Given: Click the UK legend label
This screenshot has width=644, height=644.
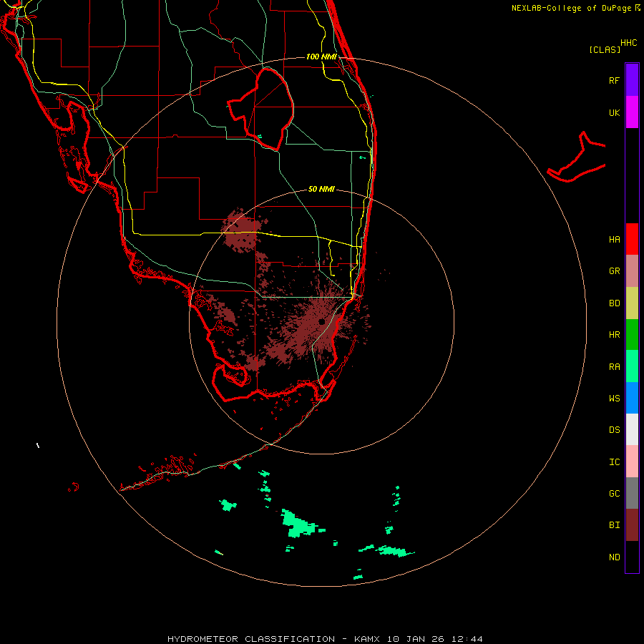Looking at the screenshot, I should (614, 112).
